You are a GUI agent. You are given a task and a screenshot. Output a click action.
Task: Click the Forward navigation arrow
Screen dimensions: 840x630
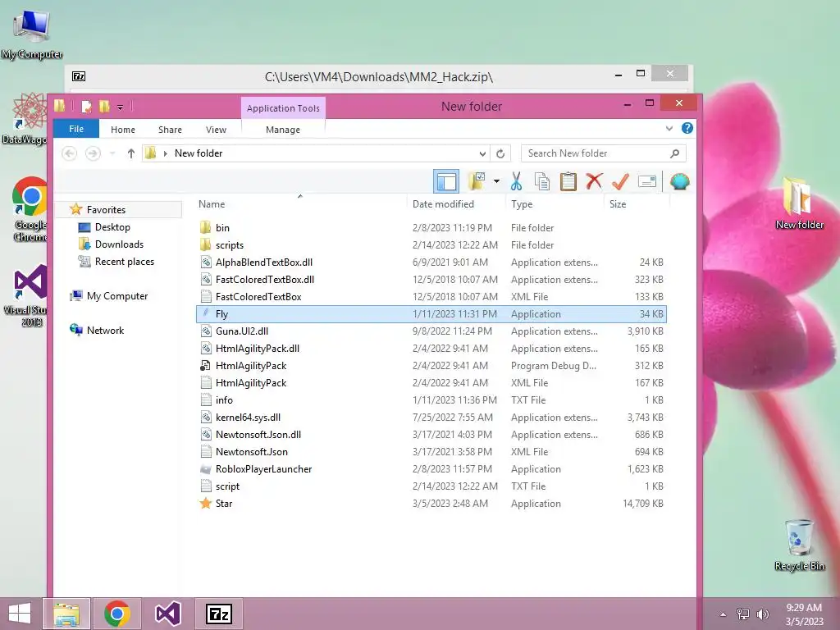pos(93,153)
